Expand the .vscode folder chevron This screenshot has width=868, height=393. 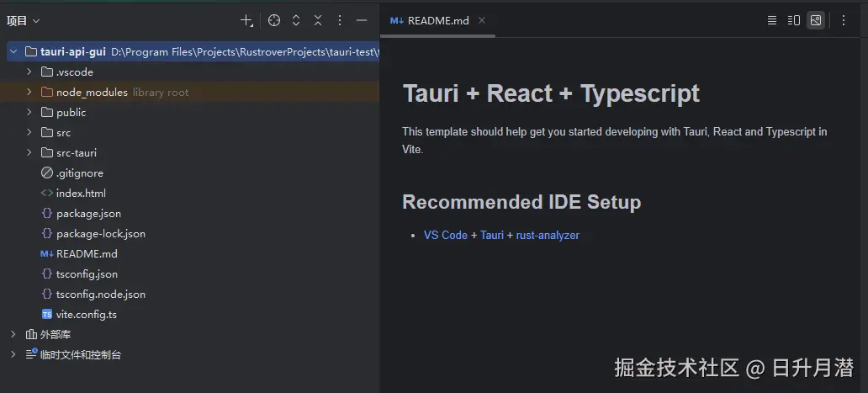(x=29, y=72)
